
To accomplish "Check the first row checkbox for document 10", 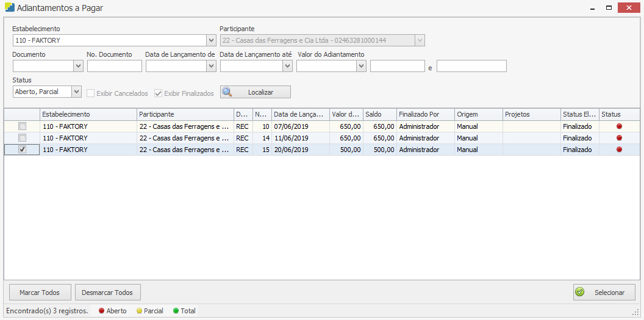I will [x=23, y=126].
